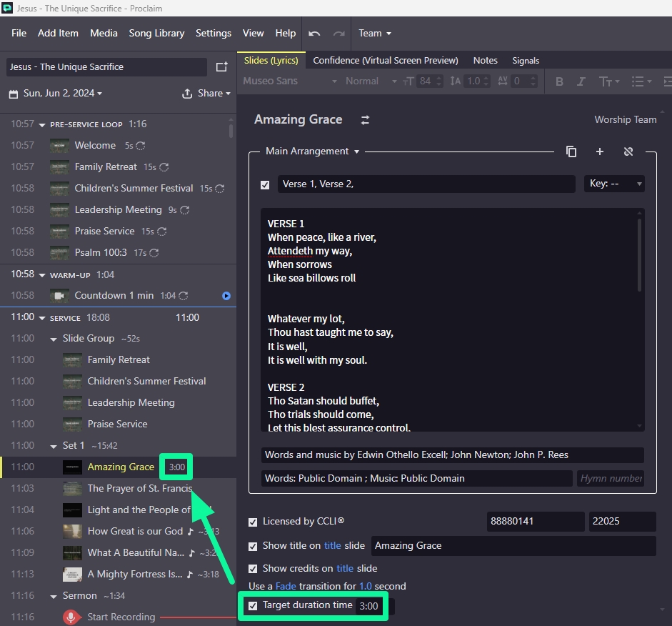Open the Help menu
This screenshot has width=672, height=626.
[x=286, y=34]
